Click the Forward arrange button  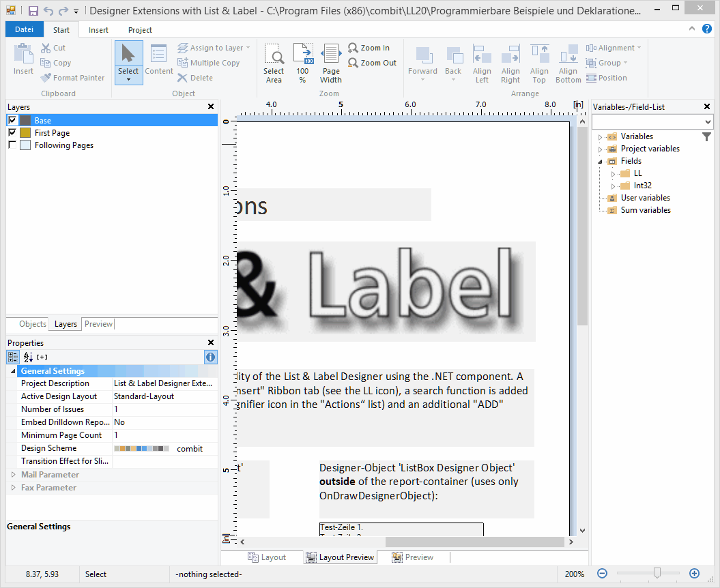pos(422,63)
